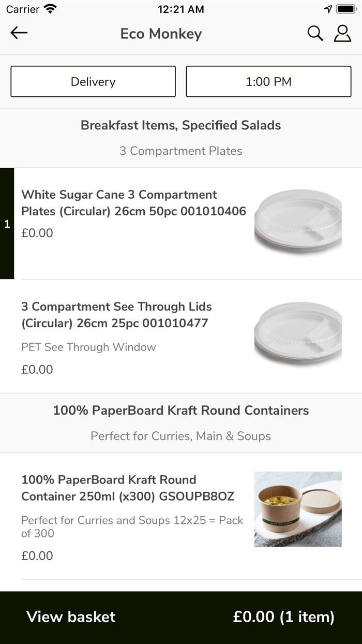Tap the Eco Monkey store title
The height and width of the screenshot is (644, 362).
(161, 34)
